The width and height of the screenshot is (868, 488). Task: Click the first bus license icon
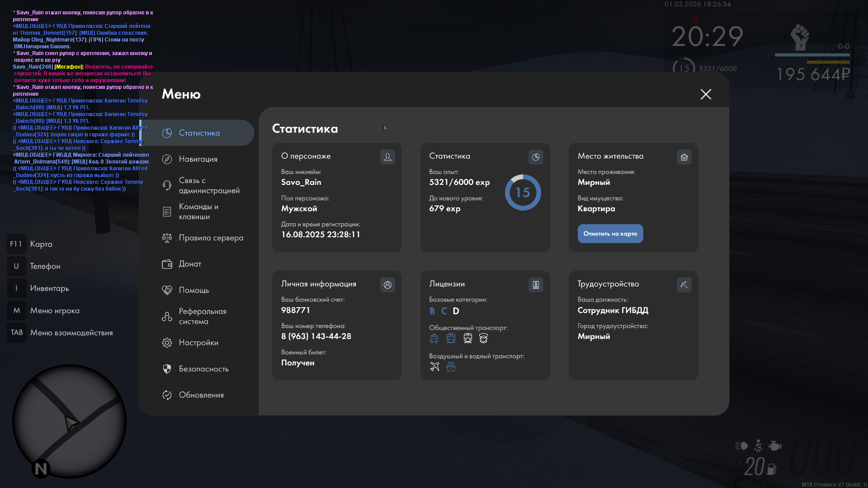point(434,338)
